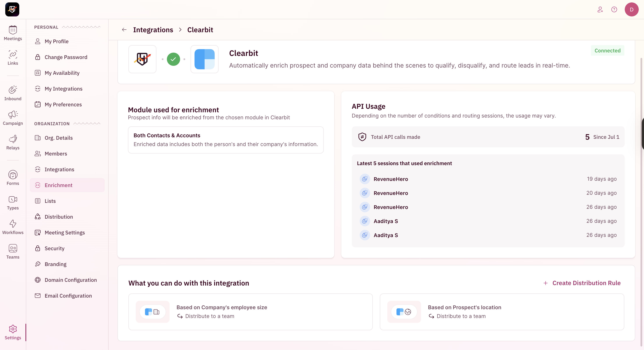Screen dimensions: 644x350
Task: Click the back arrow beside Integrations
Action: pos(124,30)
